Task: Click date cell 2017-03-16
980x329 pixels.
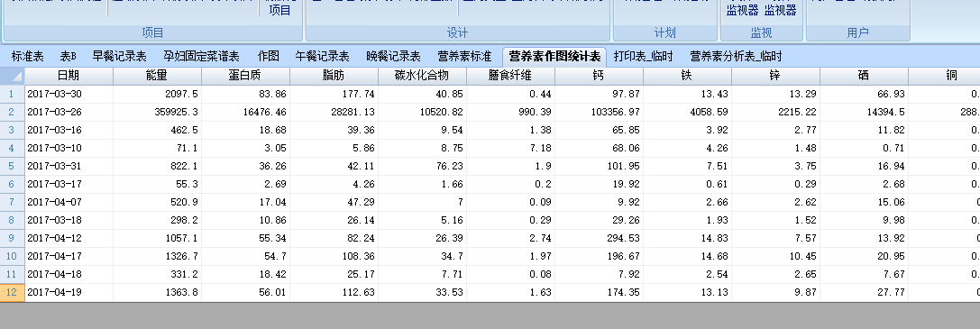Action: (69, 131)
